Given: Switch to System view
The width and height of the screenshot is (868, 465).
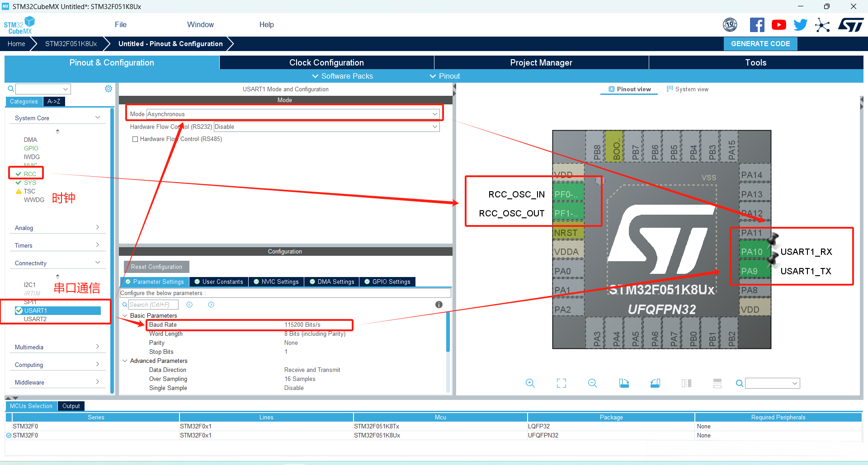Looking at the screenshot, I should pyautogui.click(x=688, y=89).
